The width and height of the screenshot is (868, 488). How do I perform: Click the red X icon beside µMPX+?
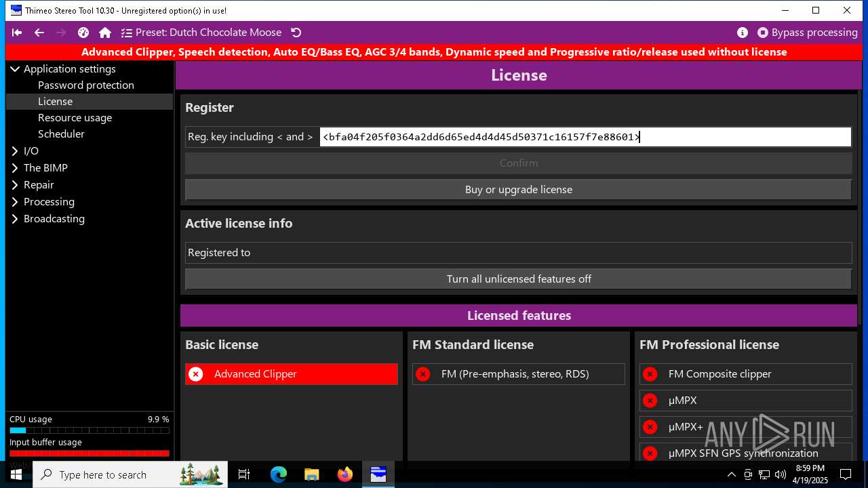[650, 427]
